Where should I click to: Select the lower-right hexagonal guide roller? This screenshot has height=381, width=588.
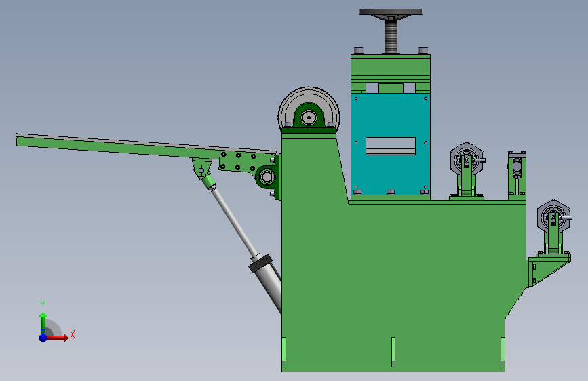point(553,218)
